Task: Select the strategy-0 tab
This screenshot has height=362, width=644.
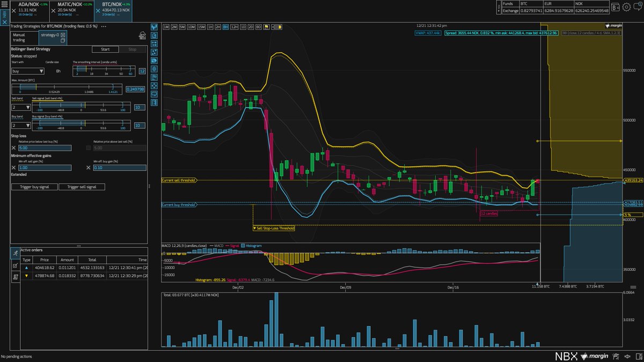Action: click(53, 38)
